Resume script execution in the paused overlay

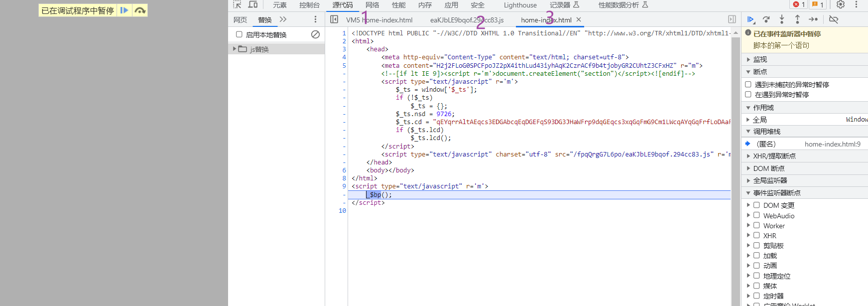point(124,10)
